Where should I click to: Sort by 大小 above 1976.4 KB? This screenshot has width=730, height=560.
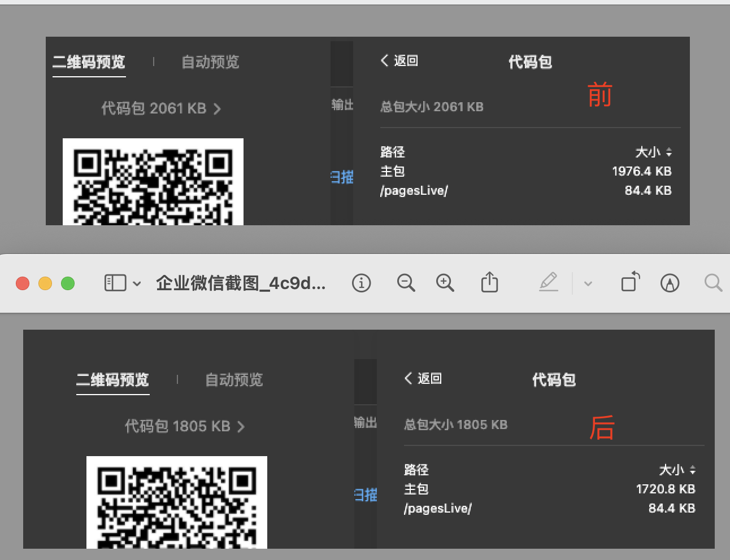[653, 152]
